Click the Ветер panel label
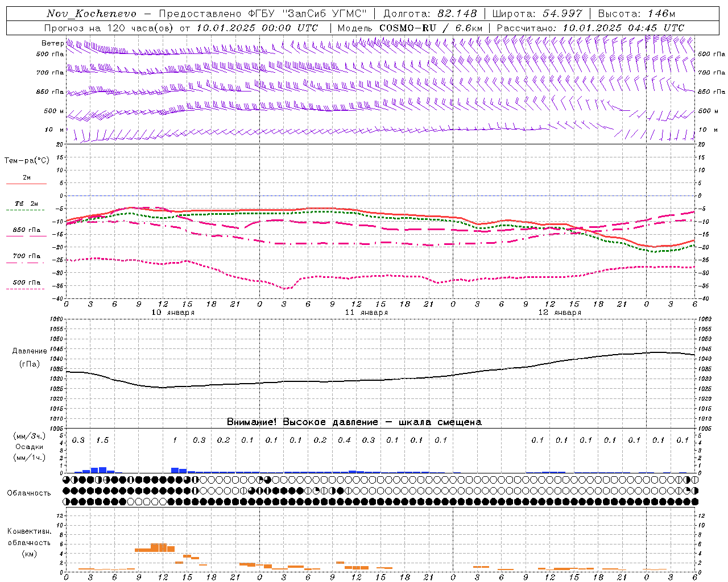This screenshot has width=728, height=582. (x=52, y=43)
